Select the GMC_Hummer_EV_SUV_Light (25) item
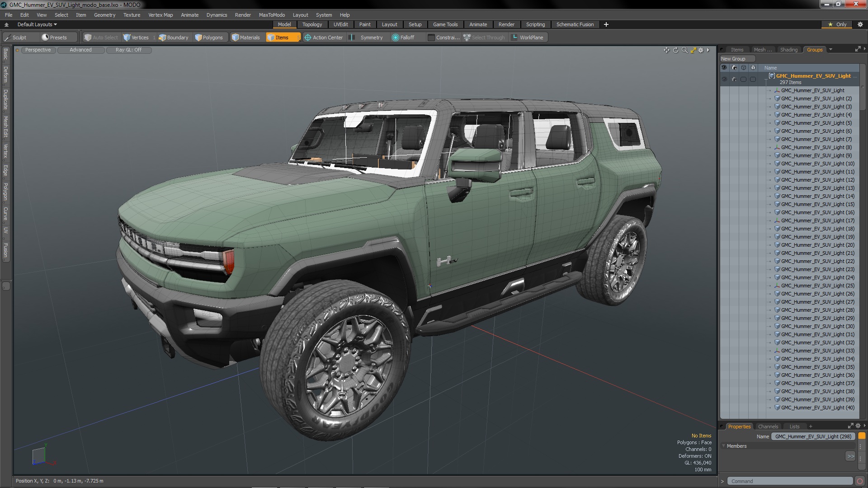The width and height of the screenshot is (868, 488). [818, 286]
